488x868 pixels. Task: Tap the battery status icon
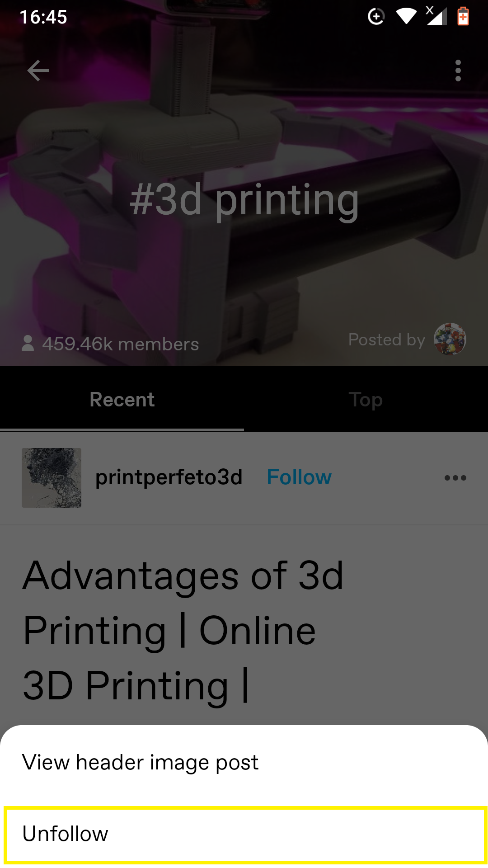(463, 16)
